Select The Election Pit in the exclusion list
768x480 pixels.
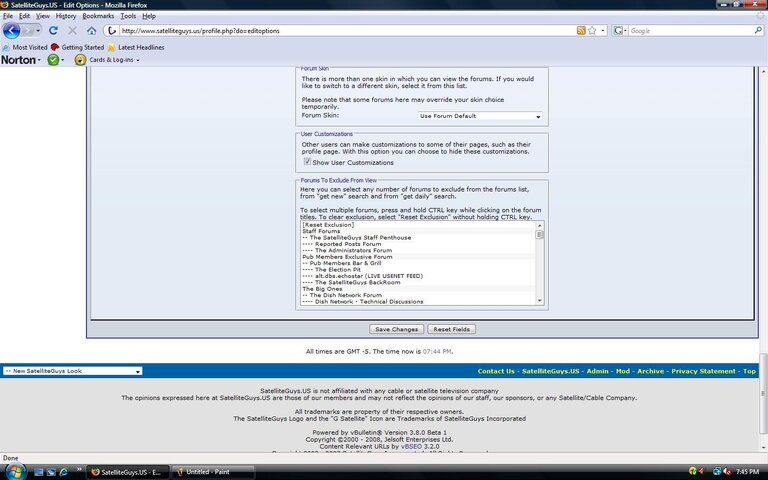(x=337, y=269)
